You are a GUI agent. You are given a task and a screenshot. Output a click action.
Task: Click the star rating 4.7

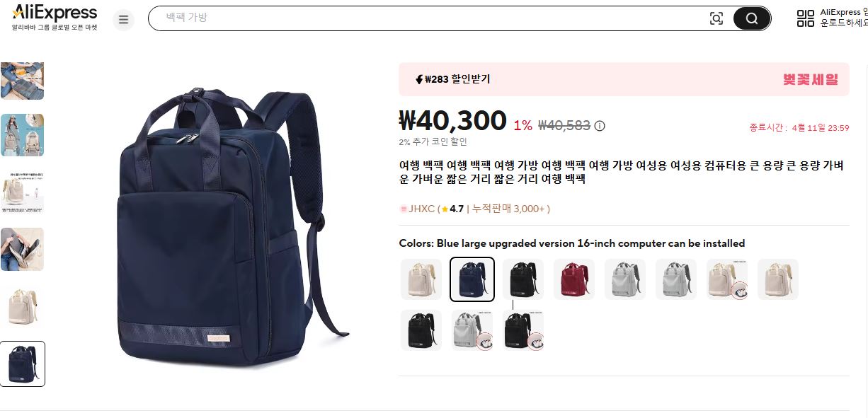[x=452, y=209]
